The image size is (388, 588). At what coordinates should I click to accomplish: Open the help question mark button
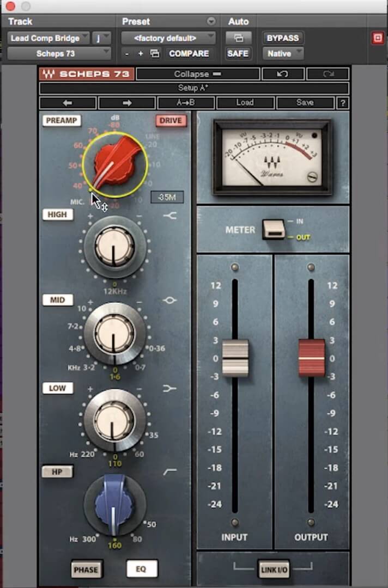click(x=343, y=103)
